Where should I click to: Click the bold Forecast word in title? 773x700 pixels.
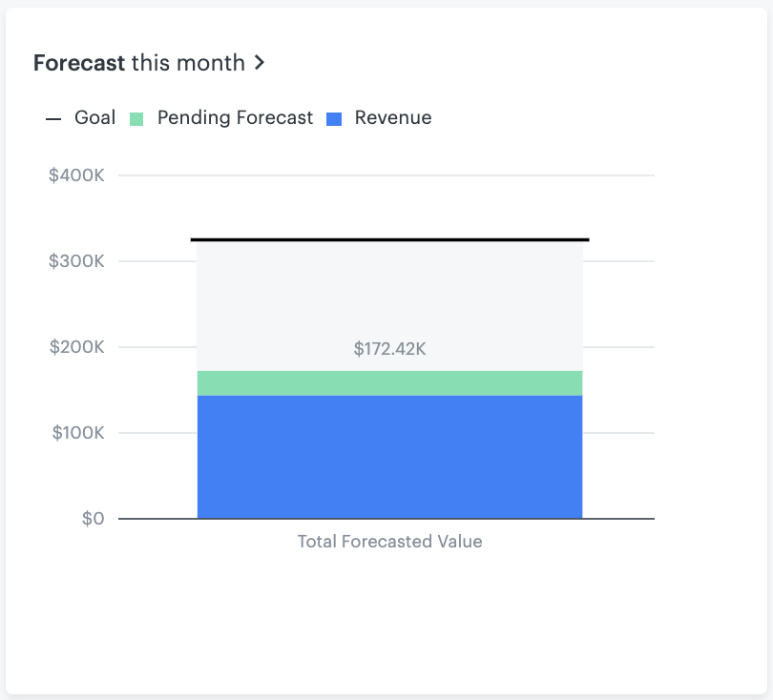click(x=79, y=63)
